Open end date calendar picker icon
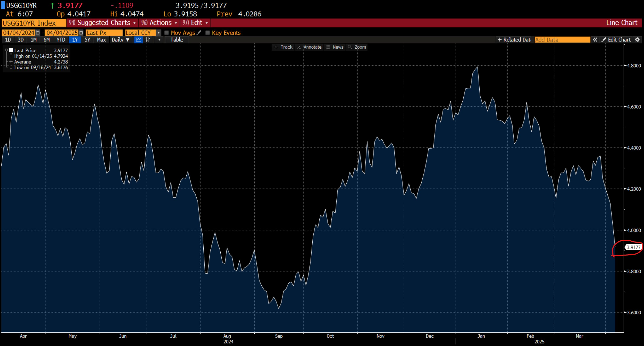 (x=81, y=33)
